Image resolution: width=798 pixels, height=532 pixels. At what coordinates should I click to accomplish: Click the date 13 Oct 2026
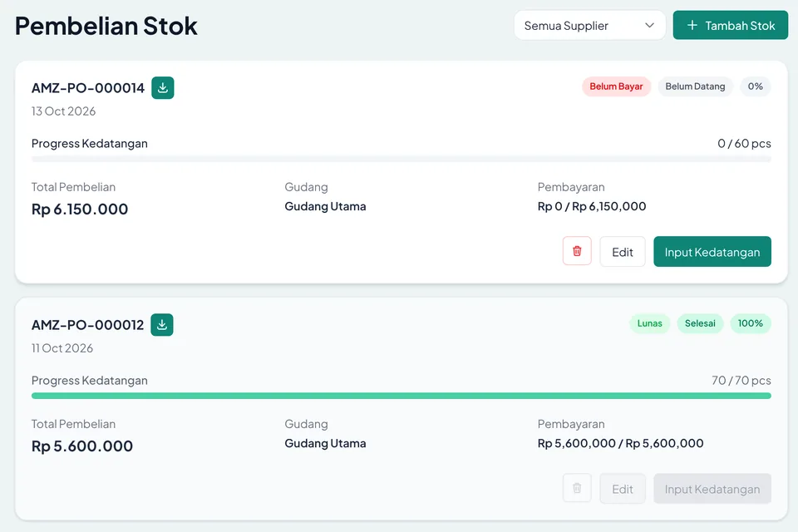(64, 111)
